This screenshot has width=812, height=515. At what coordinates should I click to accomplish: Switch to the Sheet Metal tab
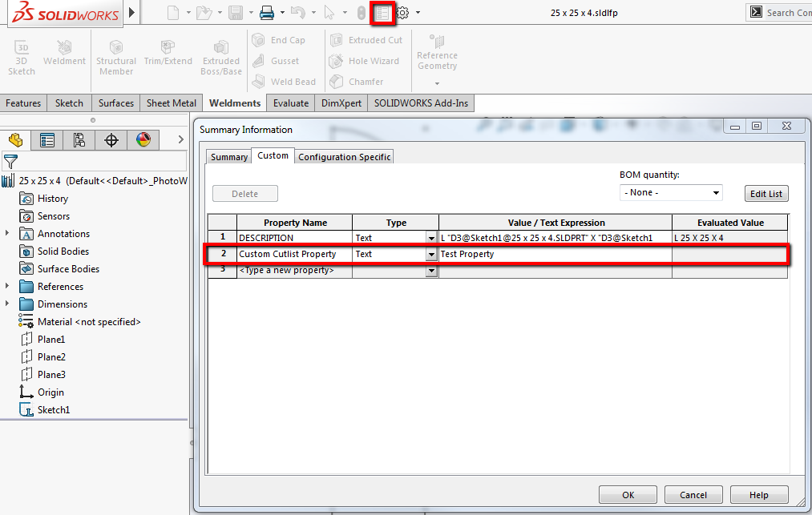(172, 103)
